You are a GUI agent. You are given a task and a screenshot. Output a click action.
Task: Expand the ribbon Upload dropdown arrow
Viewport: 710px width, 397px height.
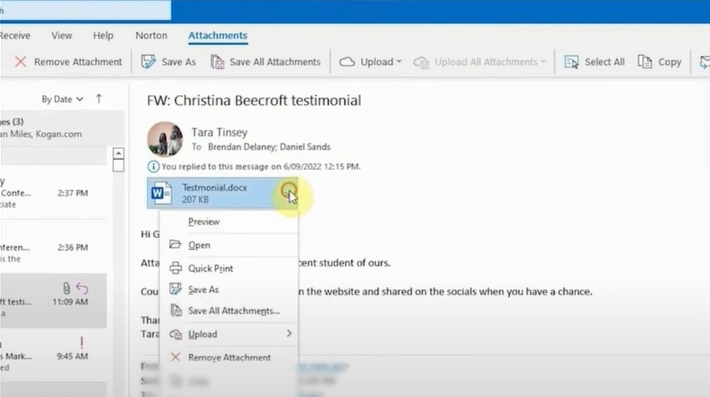click(398, 62)
